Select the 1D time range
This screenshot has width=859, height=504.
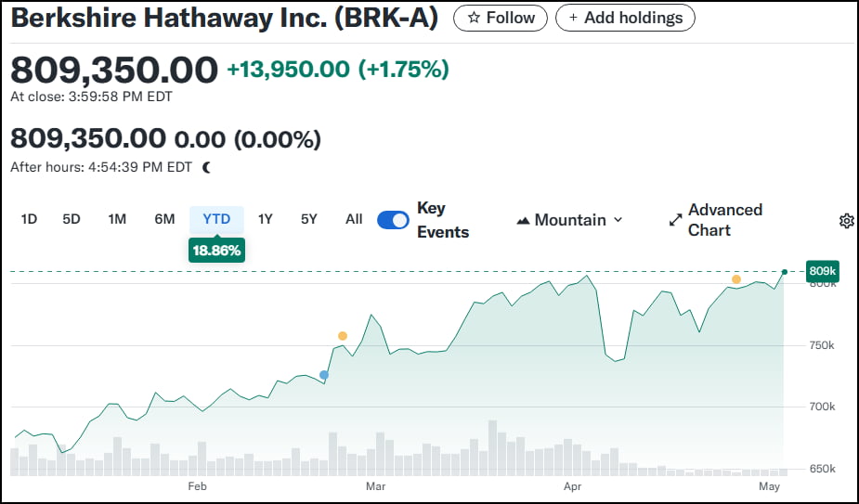pyautogui.click(x=29, y=220)
